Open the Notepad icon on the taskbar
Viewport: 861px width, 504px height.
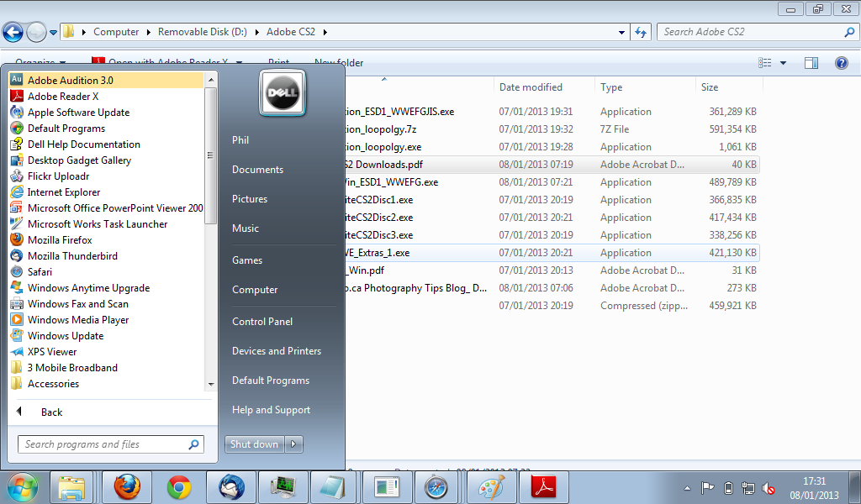click(x=333, y=487)
